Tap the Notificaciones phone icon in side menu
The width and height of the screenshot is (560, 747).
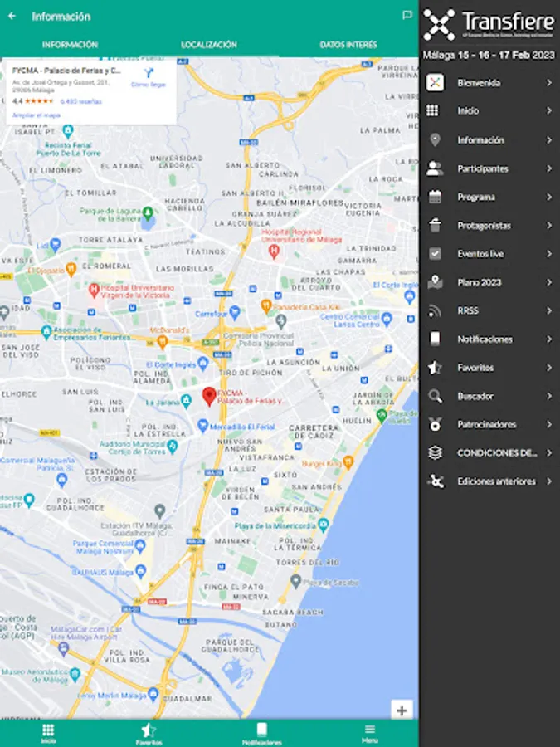tap(435, 339)
